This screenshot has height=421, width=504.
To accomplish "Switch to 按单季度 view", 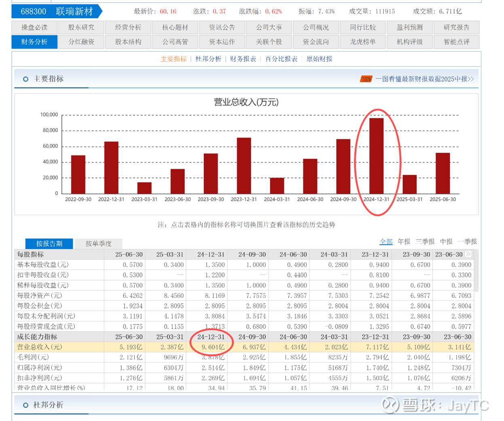I will (x=98, y=244).
